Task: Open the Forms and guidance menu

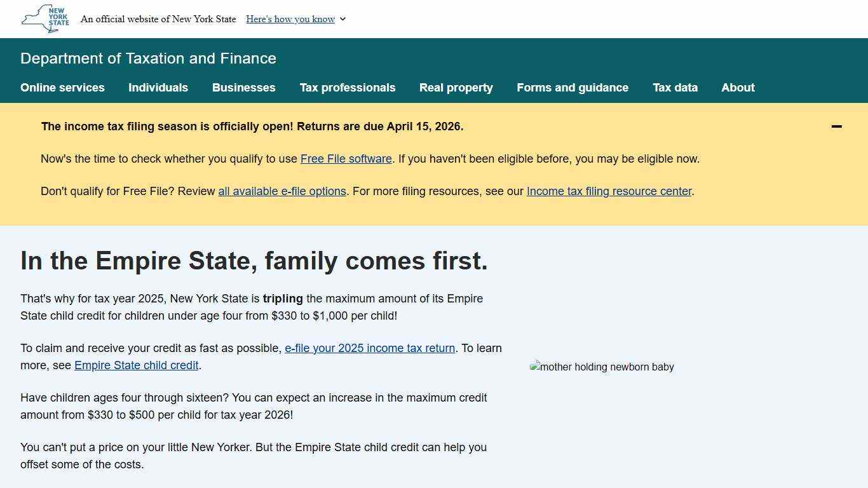Action: (x=573, y=88)
